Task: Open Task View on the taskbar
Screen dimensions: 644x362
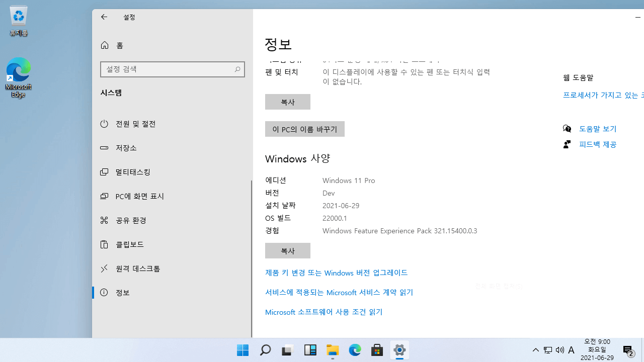Action: (x=287, y=350)
